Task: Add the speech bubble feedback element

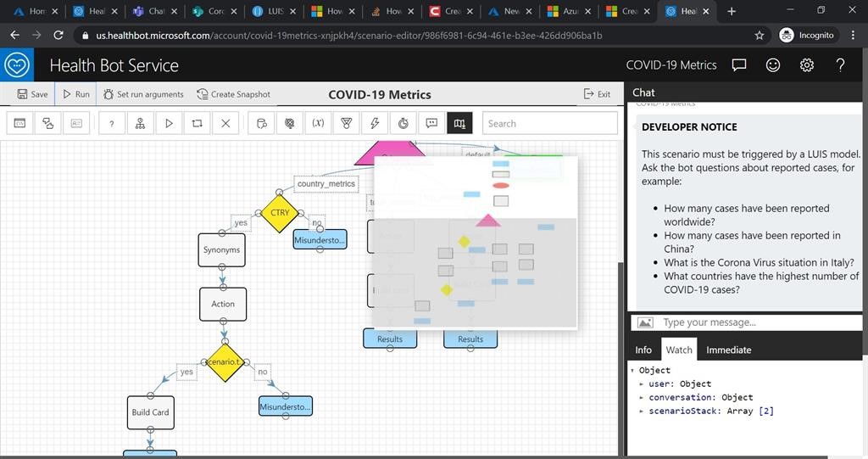Action: click(x=431, y=123)
